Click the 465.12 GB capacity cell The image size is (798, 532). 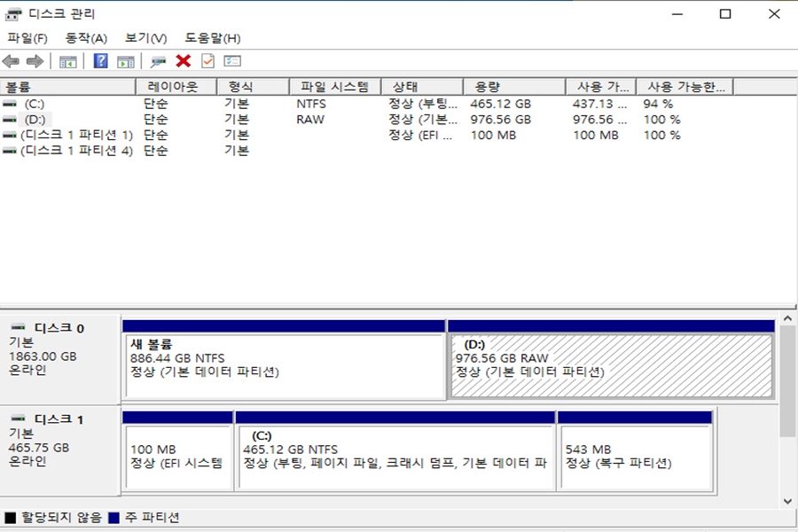(x=500, y=104)
